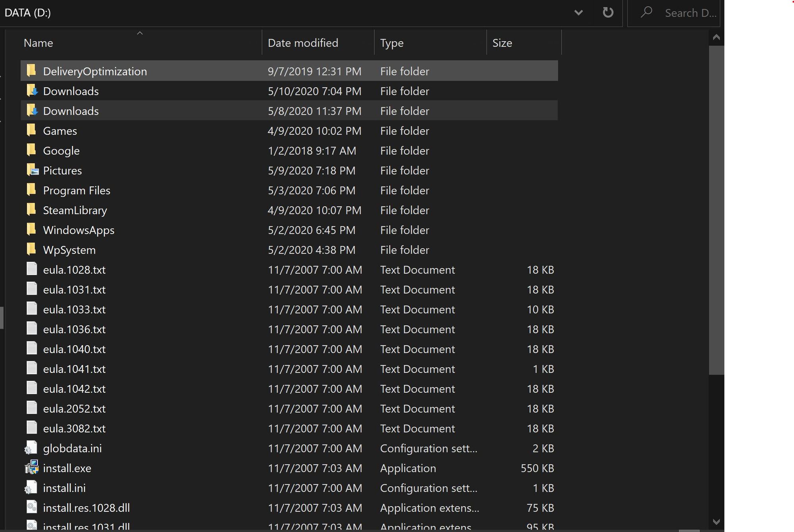The width and height of the screenshot is (794, 532).
Task: Click the vertical scrollbar thumb
Action: pos(716,210)
